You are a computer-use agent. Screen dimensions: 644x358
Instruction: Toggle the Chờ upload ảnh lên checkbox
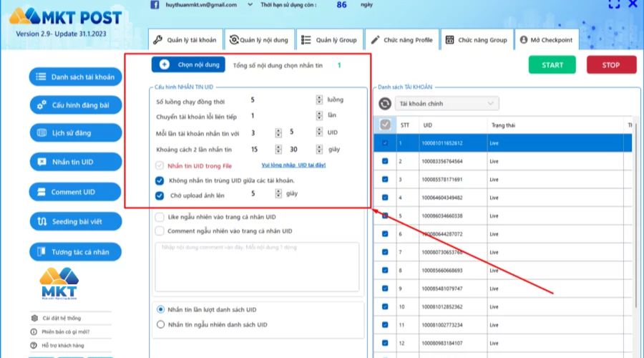[160, 195]
